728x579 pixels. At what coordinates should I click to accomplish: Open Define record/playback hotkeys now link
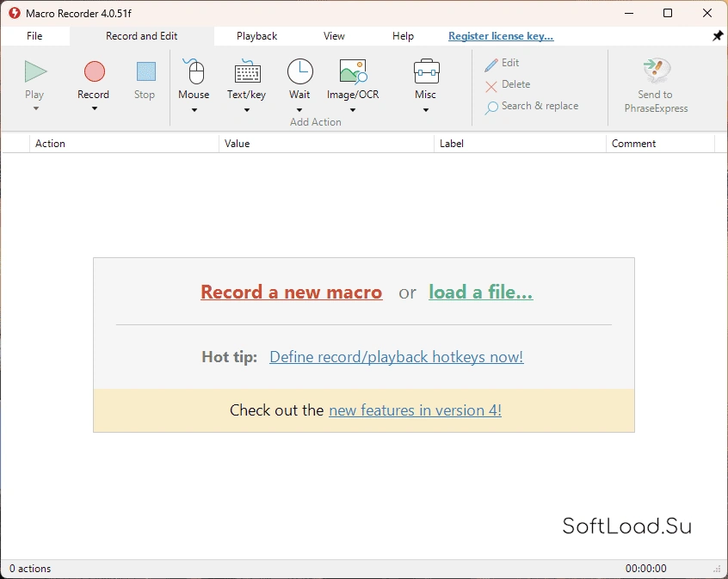coord(397,356)
